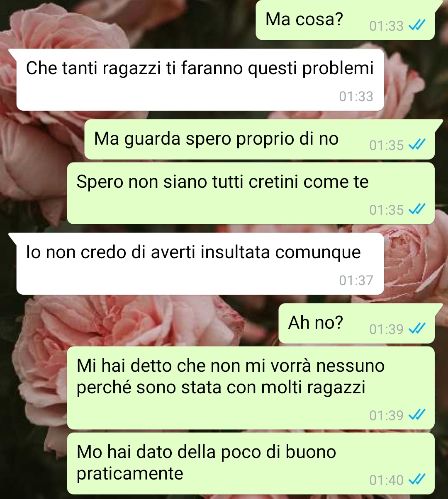Tap the double check mark beside 'Ah no?'
The width and height of the screenshot is (448, 499).
pos(416,329)
